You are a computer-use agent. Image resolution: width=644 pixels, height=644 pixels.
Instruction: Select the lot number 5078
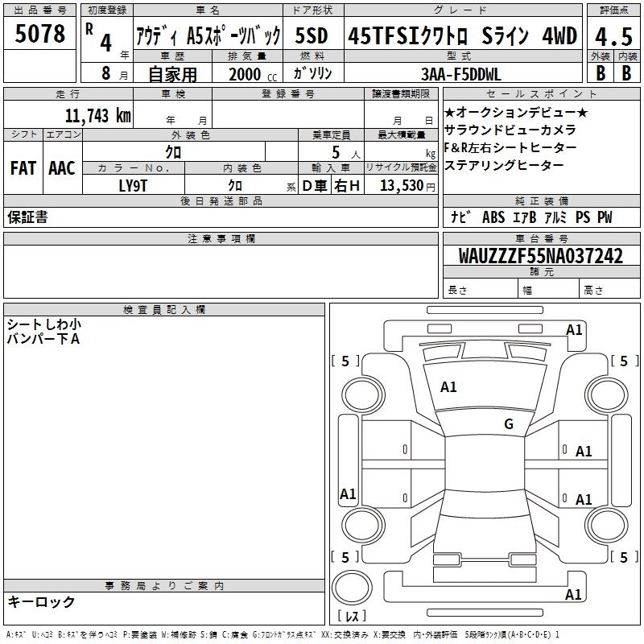pos(40,34)
